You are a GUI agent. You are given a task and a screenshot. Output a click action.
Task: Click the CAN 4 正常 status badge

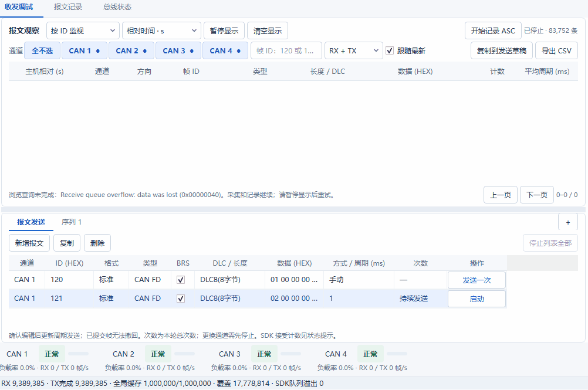(x=370, y=354)
